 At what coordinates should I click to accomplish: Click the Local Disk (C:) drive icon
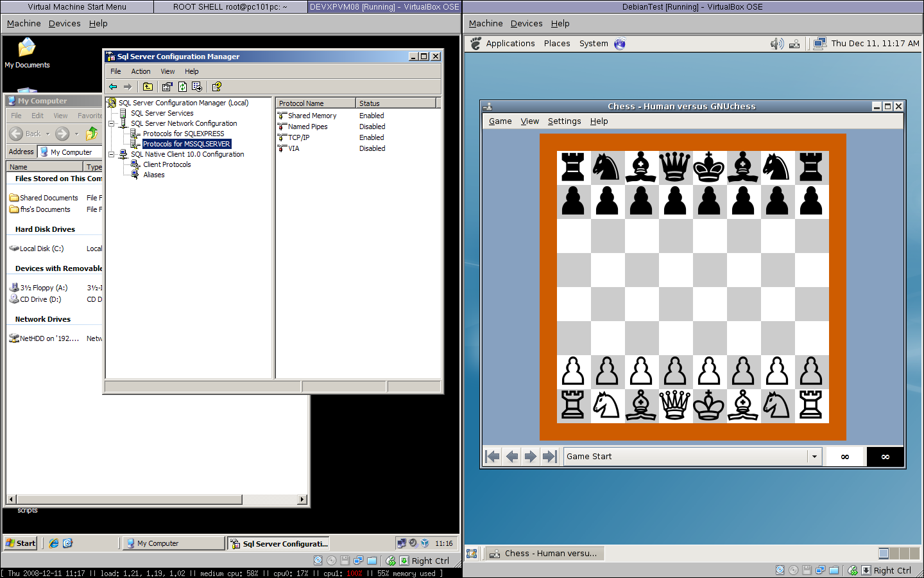[14, 249]
